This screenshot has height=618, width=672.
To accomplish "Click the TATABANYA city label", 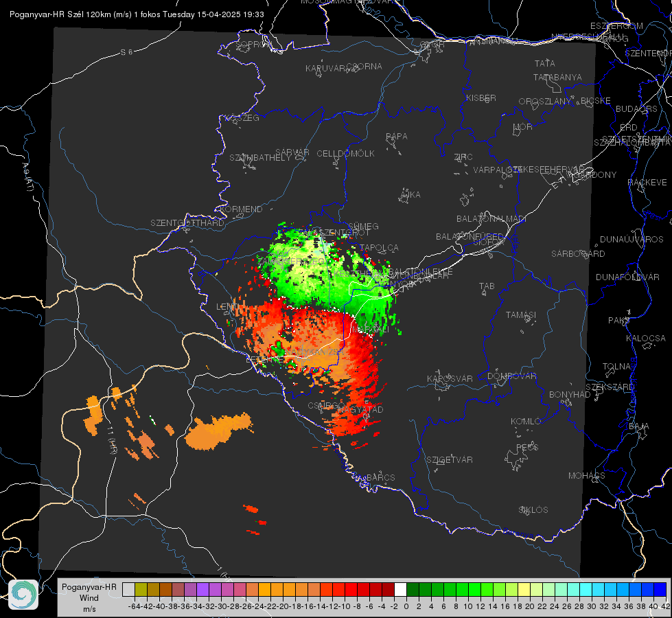I will pos(557,77).
